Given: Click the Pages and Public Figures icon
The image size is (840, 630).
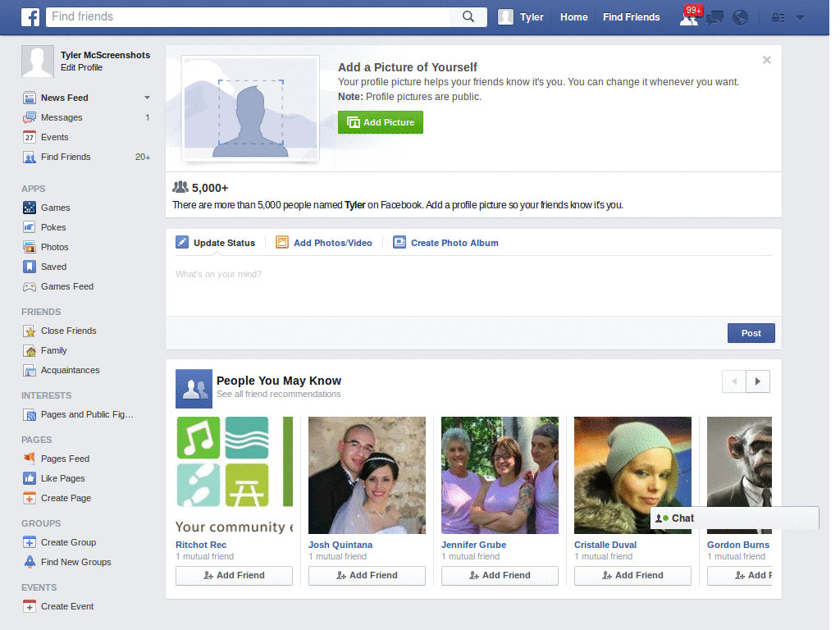Looking at the screenshot, I should point(30,414).
